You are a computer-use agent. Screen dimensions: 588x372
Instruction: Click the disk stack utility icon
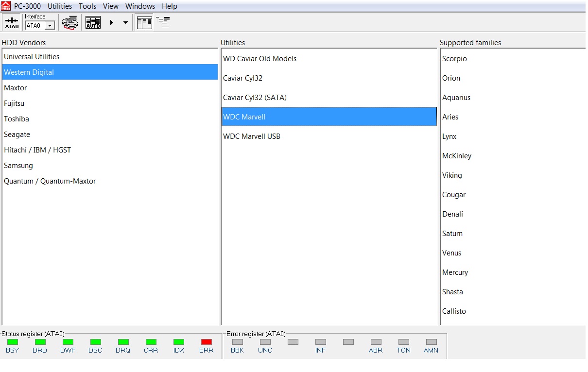tap(70, 23)
